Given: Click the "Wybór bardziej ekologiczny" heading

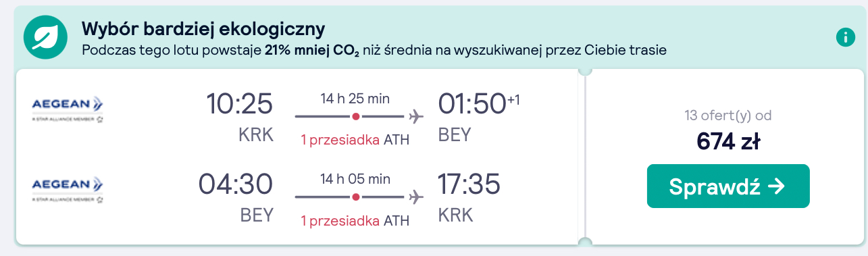Looking at the screenshot, I should [203, 29].
